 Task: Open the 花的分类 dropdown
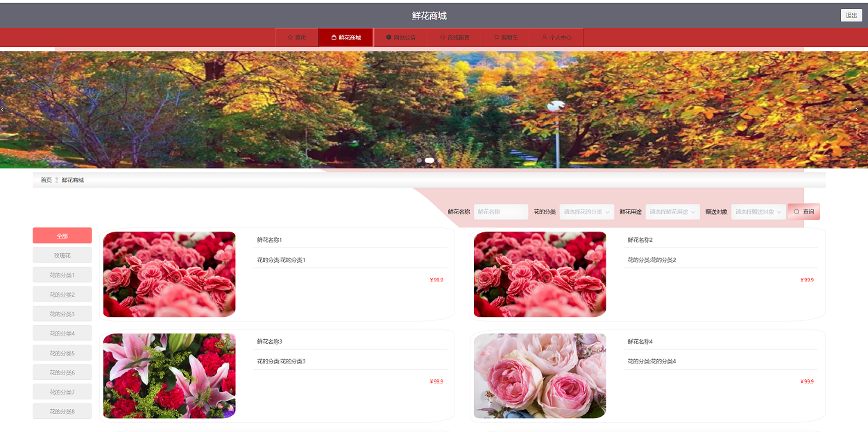pyautogui.click(x=587, y=211)
